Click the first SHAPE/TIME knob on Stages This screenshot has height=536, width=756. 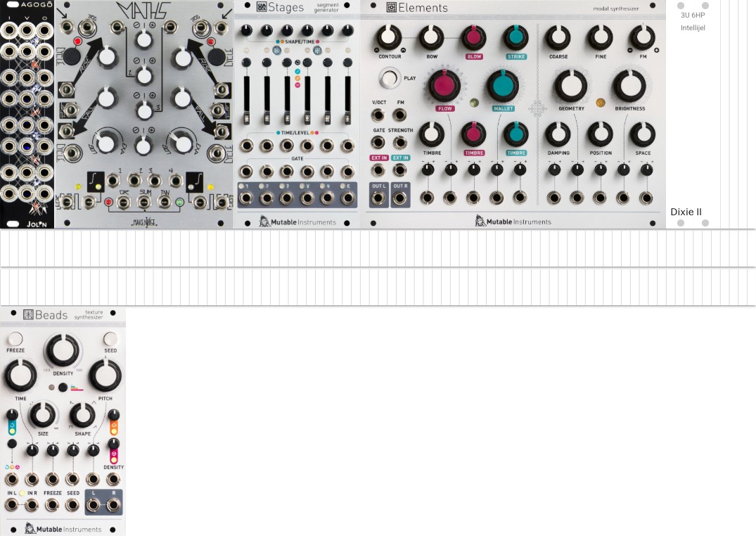246,31
